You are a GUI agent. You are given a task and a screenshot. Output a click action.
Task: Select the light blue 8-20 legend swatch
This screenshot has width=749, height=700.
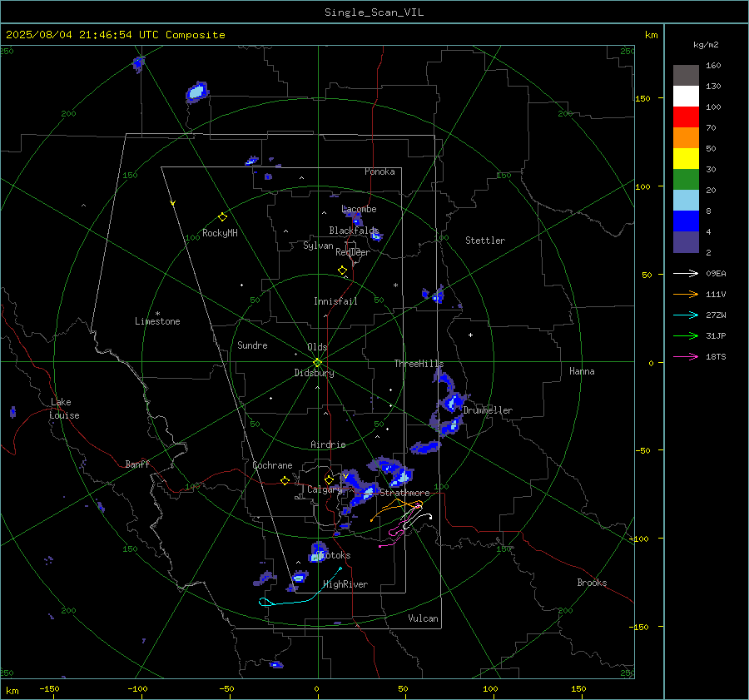(686, 201)
